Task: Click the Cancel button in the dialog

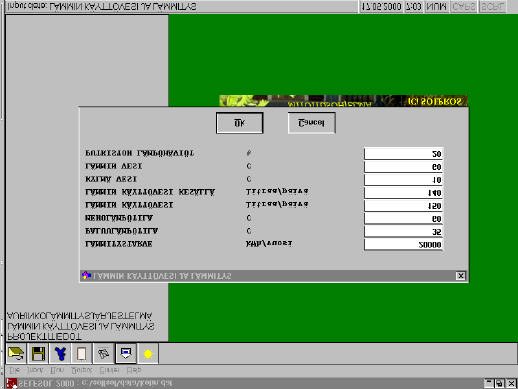Action: pyautogui.click(x=311, y=123)
